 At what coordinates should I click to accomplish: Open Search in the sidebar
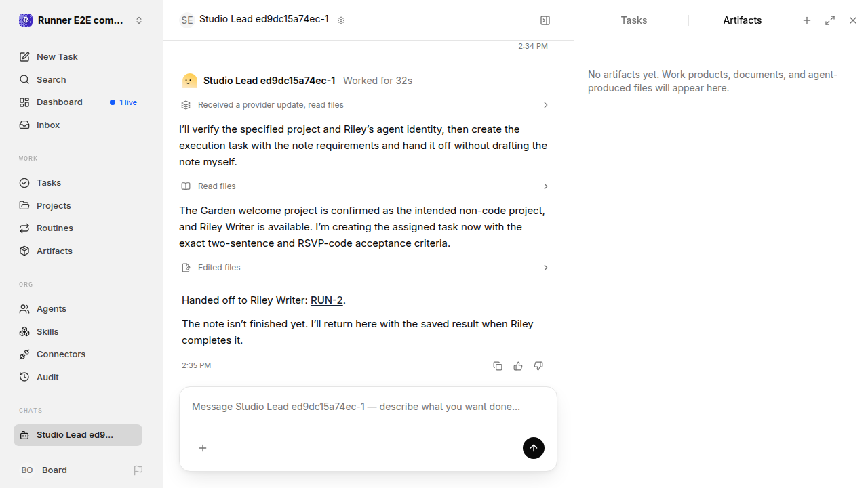78,79
